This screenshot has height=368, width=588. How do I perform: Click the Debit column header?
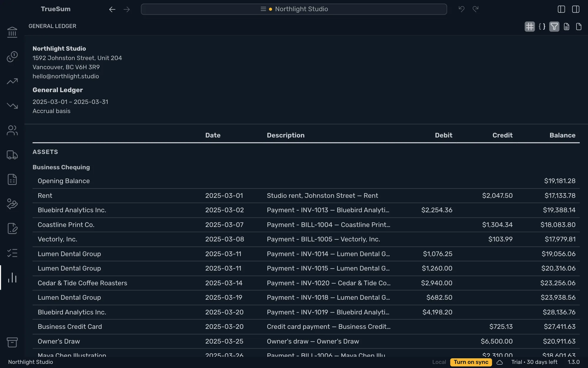click(x=443, y=135)
